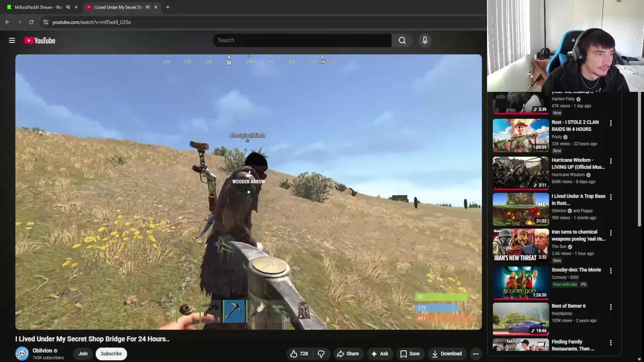Open a new browser tab

coord(168,7)
